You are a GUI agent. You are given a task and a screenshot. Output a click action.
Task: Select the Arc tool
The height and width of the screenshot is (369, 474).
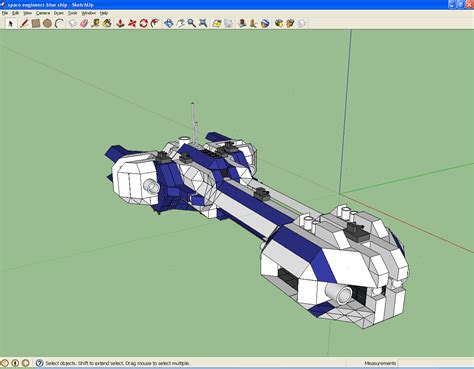59,23
